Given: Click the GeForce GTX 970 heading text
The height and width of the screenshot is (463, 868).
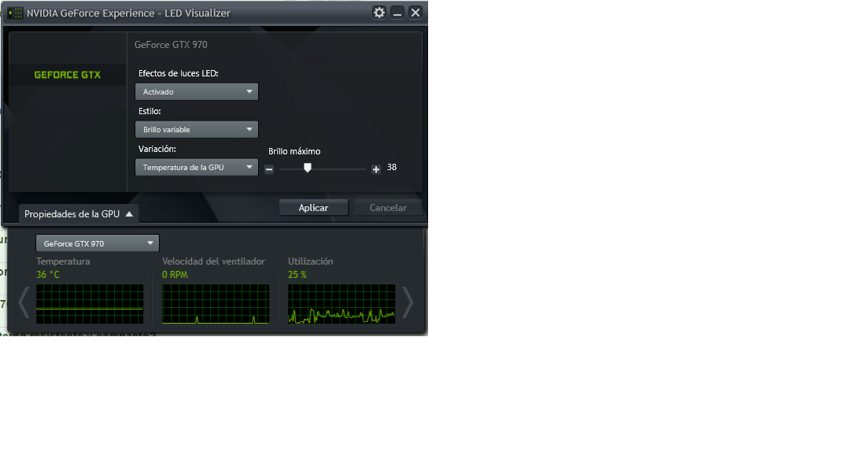Looking at the screenshot, I should tap(171, 45).
